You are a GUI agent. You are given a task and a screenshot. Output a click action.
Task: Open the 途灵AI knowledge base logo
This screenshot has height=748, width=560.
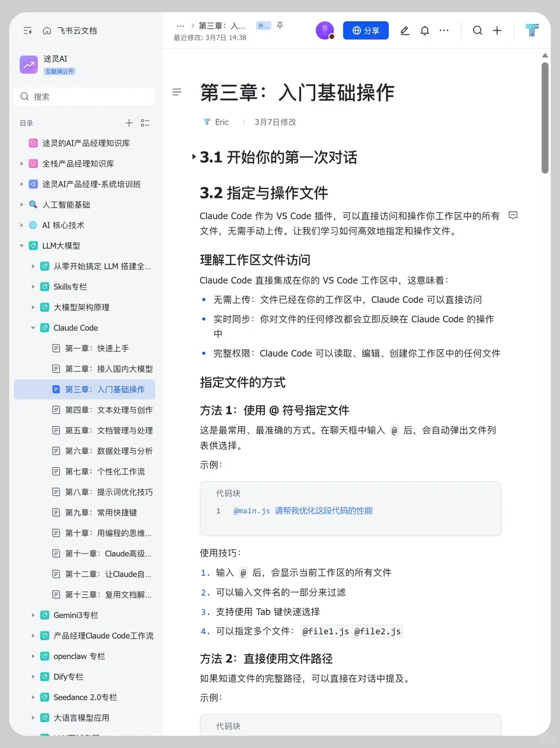(x=29, y=65)
